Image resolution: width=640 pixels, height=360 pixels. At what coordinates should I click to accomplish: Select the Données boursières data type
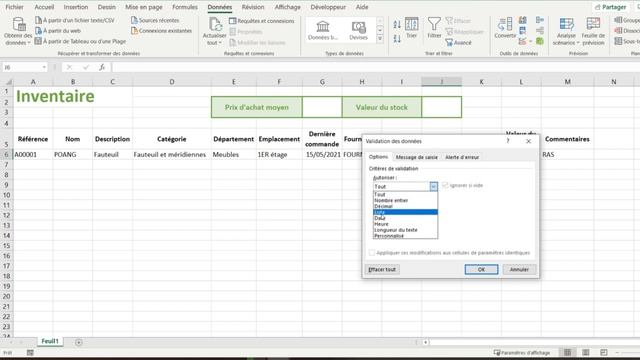tap(323, 30)
